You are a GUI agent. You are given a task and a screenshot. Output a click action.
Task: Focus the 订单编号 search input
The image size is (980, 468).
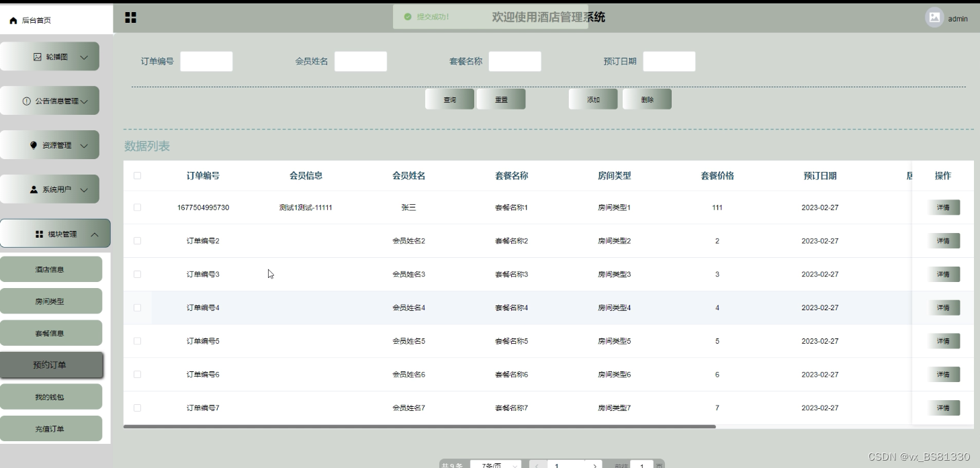point(206,61)
